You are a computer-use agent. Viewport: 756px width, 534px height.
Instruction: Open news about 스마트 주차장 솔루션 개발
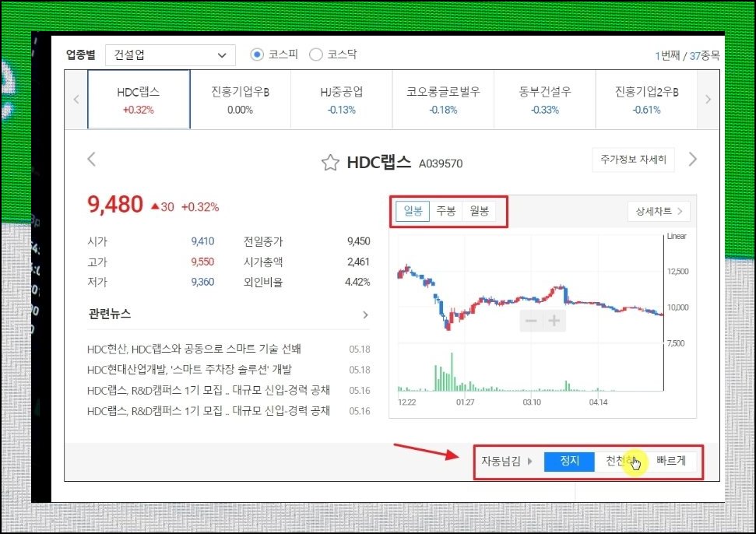click(189, 370)
